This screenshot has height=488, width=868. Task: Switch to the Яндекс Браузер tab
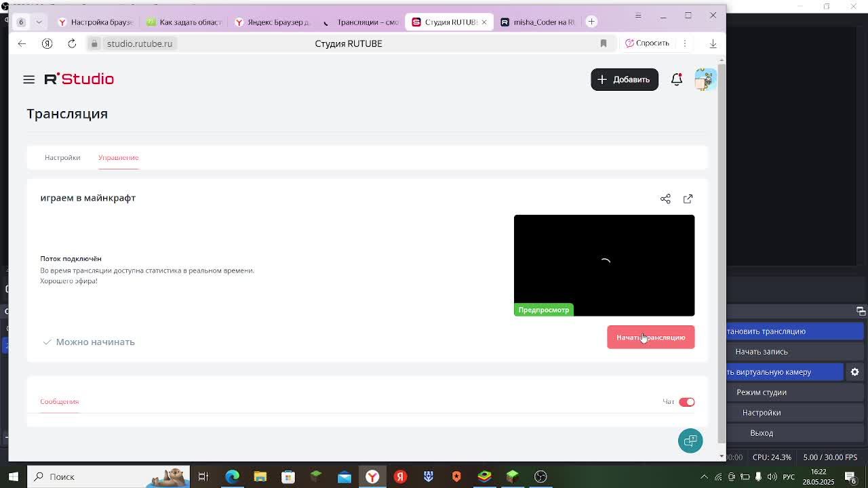(272, 22)
